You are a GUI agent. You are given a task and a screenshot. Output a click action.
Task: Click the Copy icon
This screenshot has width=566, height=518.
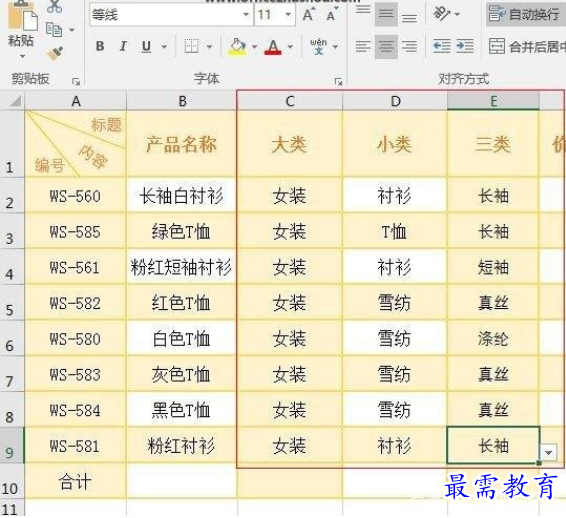[54, 30]
